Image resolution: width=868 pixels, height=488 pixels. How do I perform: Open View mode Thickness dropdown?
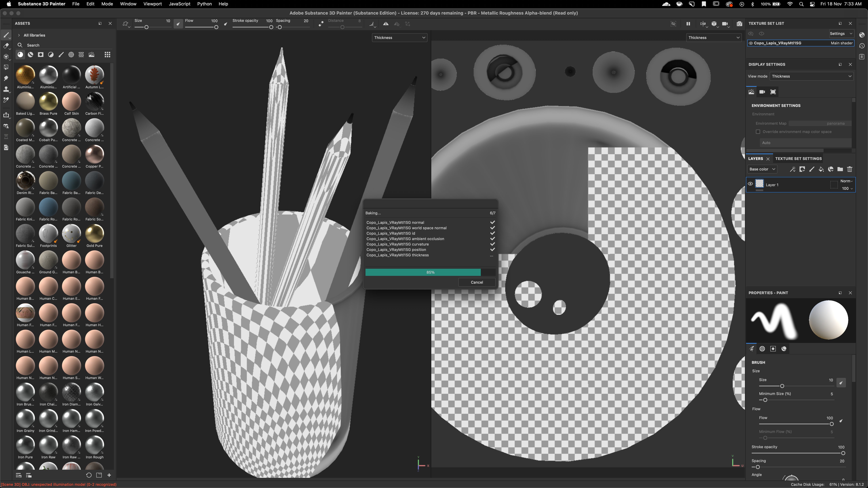(811, 76)
